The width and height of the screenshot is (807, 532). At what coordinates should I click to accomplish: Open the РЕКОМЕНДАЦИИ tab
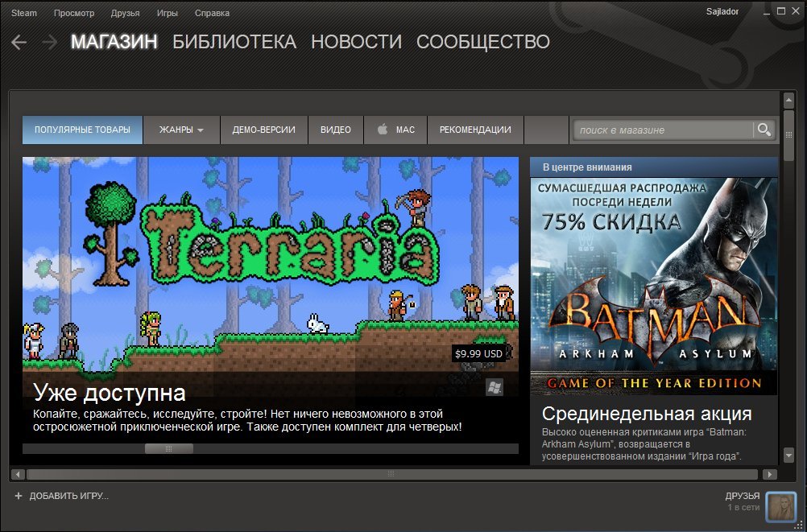pos(475,130)
